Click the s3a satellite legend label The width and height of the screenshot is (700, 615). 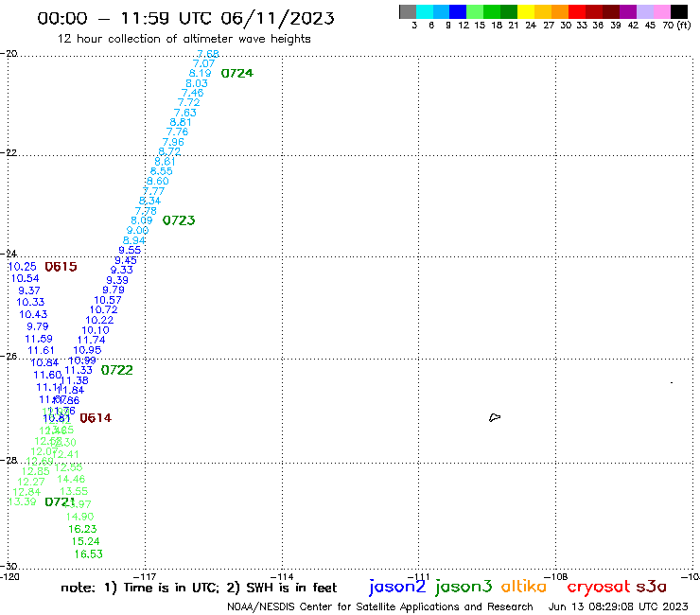651,587
